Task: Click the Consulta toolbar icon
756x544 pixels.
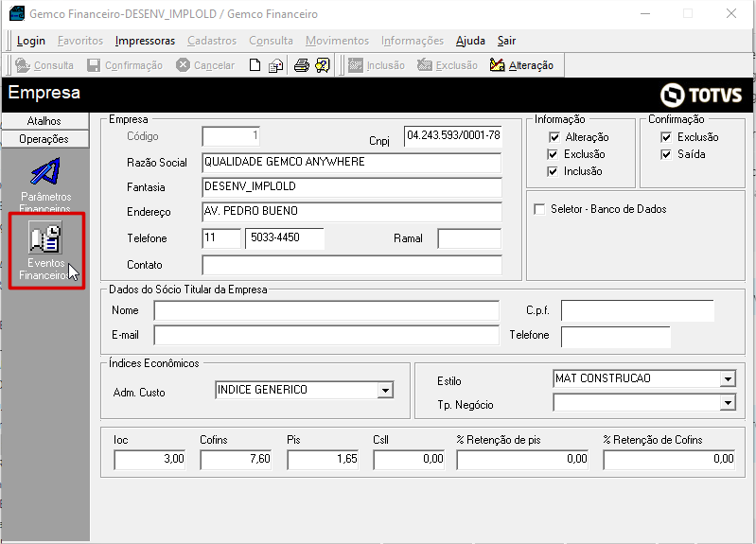Action: [x=23, y=65]
